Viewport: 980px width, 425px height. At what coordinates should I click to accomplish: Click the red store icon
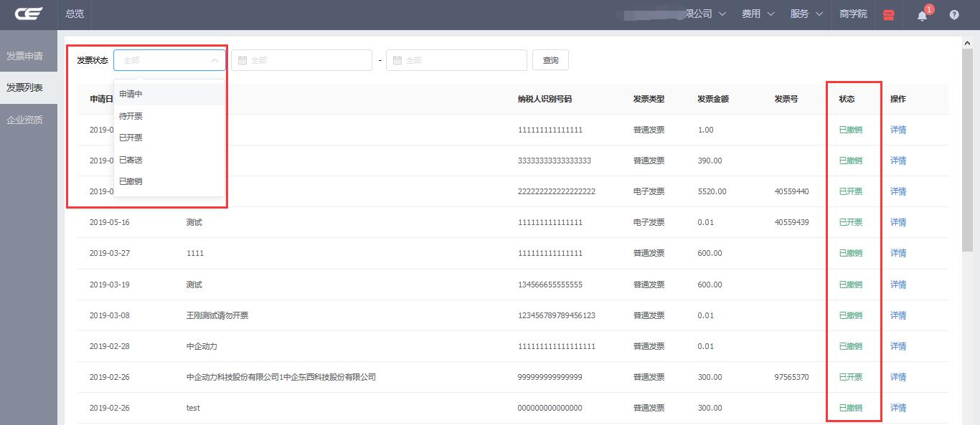[x=889, y=14]
